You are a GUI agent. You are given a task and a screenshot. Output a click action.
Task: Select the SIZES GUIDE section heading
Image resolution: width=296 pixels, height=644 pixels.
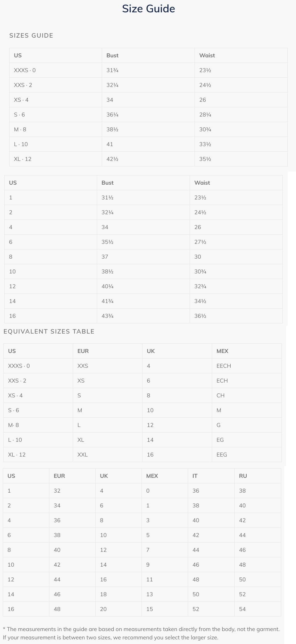pyautogui.click(x=31, y=35)
